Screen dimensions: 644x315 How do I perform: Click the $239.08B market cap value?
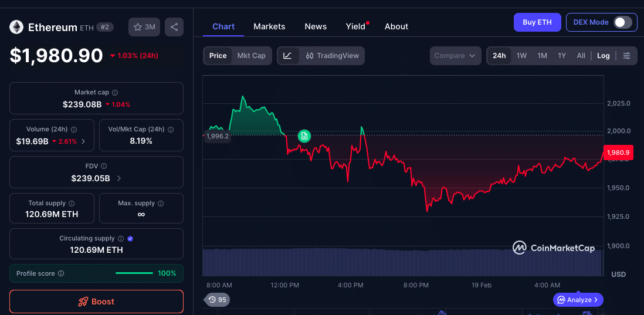pos(82,104)
